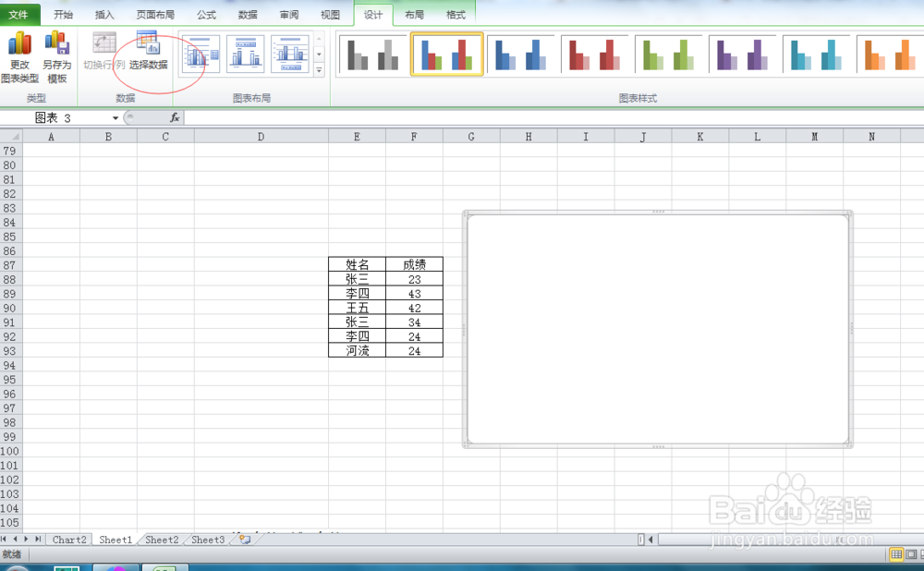Jump to first sheet navigation arrow

pyautogui.click(x=4, y=539)
